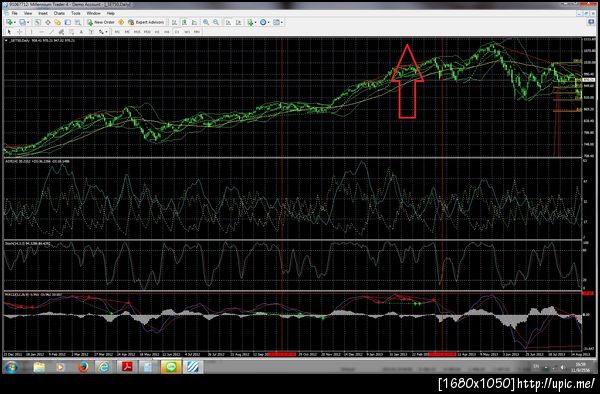The width and height of the screenshot is (600, 394).
Task: Open the Tools menu
Action: point(76,13)
